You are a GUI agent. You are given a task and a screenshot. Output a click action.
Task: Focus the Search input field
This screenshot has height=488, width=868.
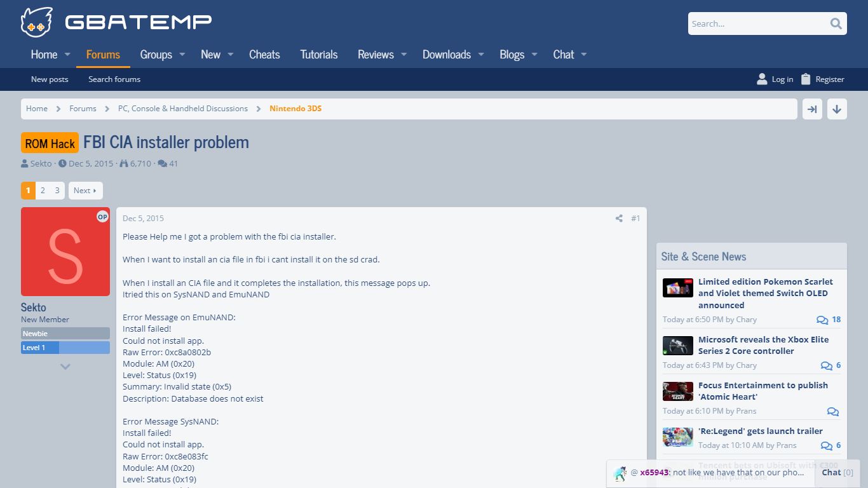758,24
